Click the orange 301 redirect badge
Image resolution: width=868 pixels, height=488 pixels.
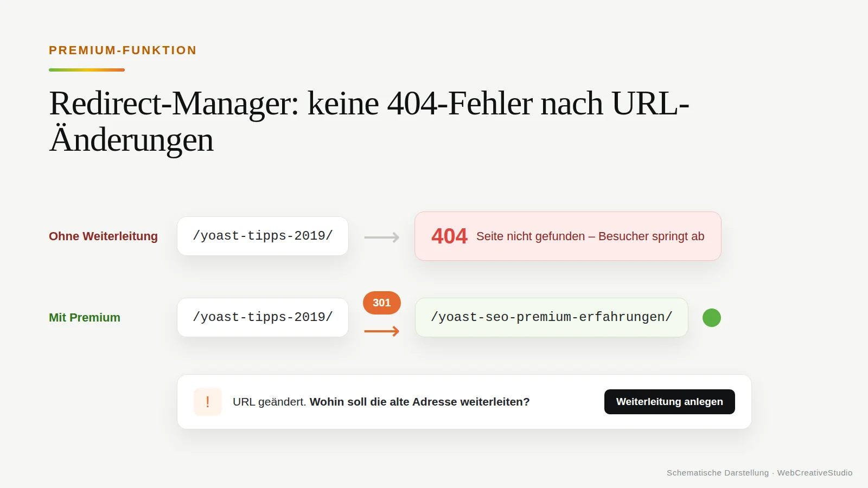382,303
